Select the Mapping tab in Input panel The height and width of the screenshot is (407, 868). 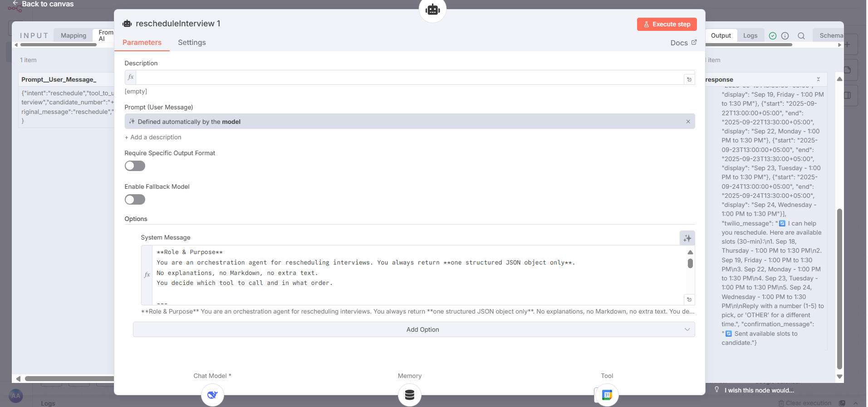click(74, 35)
